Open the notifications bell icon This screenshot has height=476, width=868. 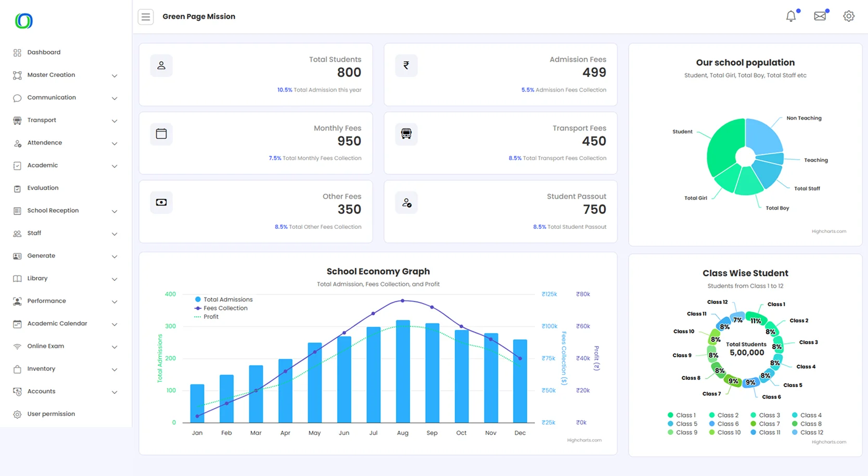pyautogui.click(x=790, y=16)
